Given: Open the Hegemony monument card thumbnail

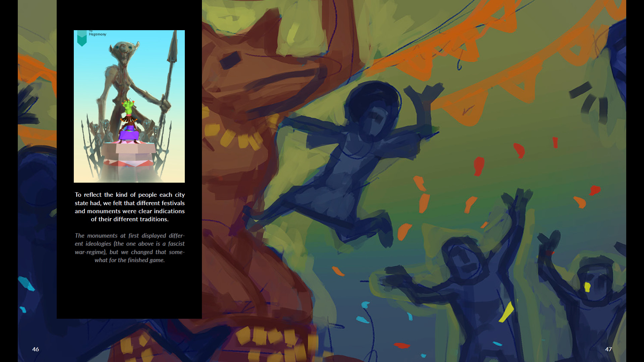Looking at the screenshot, I should (x=129, y=106).
